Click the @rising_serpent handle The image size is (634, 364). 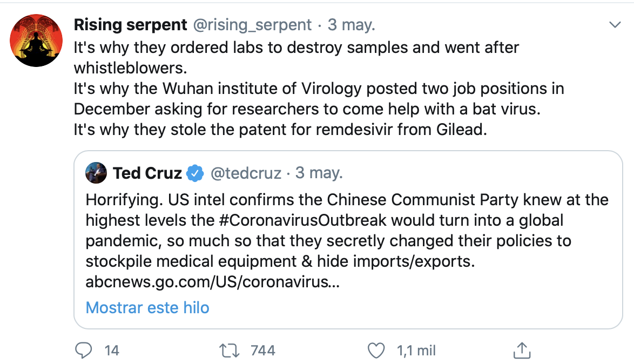pos(252,24)
